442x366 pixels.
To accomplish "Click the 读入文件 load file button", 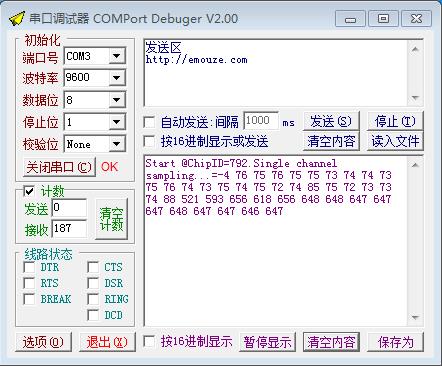I will pyautogui.click(x=395, y=141).
